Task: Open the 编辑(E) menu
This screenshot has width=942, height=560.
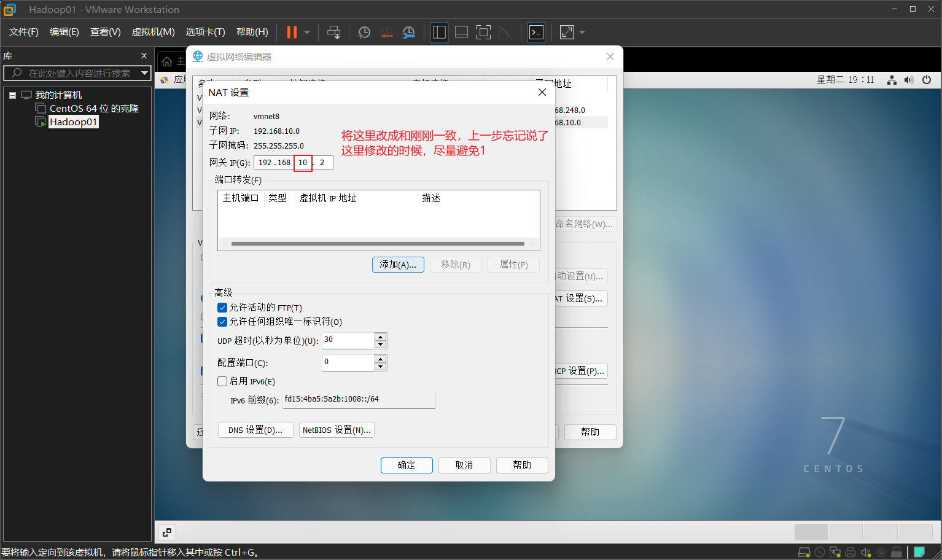Action: 64,32
